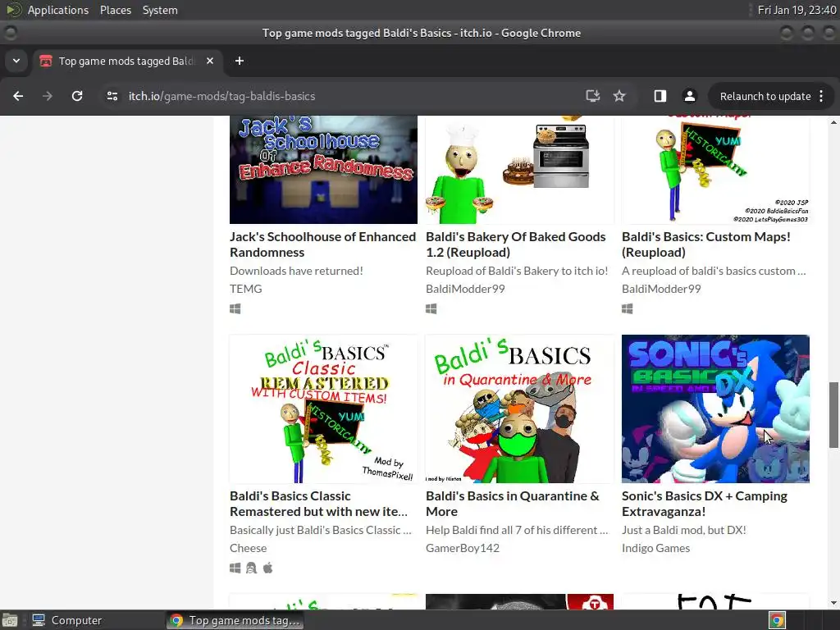Open GamerBoy142 author link
Screen dimensions: 840x630
(463, 548)
